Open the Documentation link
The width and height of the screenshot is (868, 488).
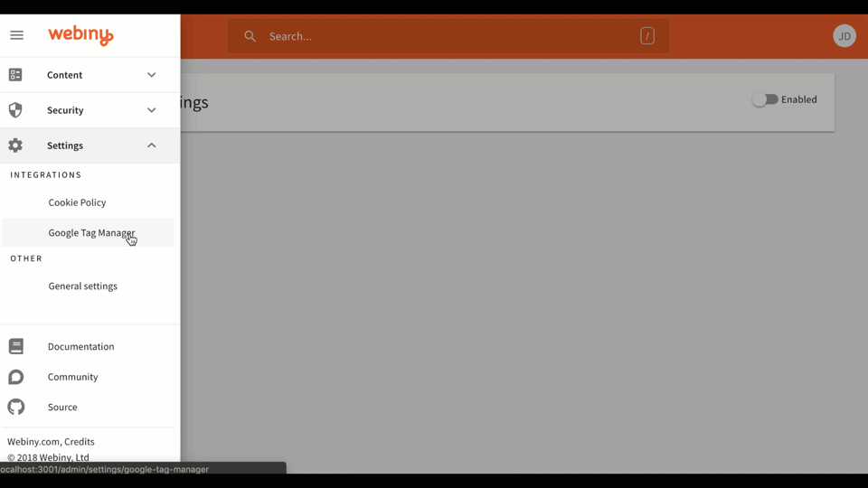[x=80, y=347]
